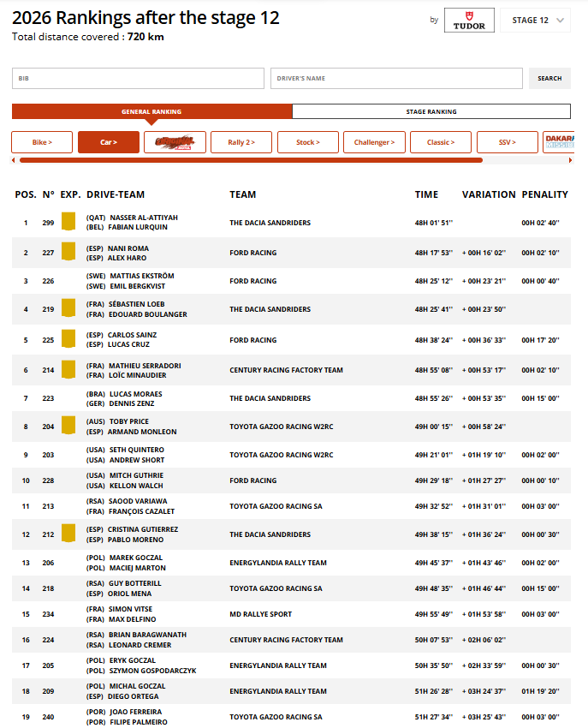Image resolution: width=588 pixels, height=728 pixels.
Task: Click co-driver Armand Monleon
Action: pos(142,432)
